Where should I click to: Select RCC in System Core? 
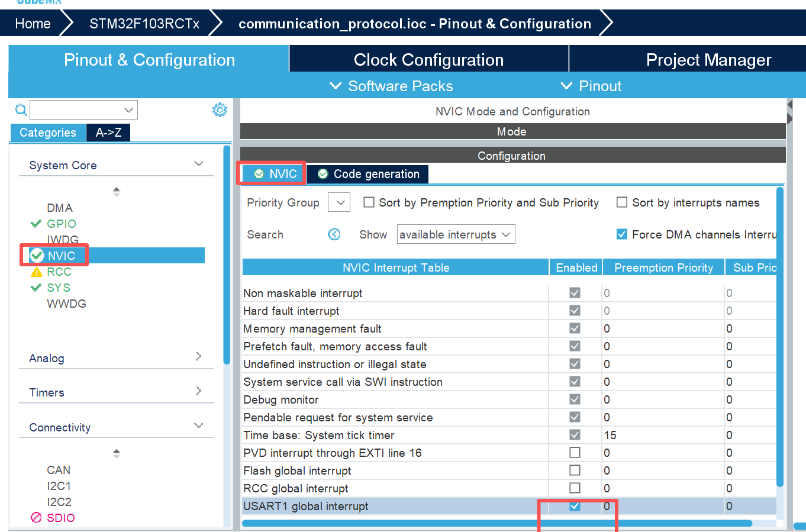tap(59, 272)
